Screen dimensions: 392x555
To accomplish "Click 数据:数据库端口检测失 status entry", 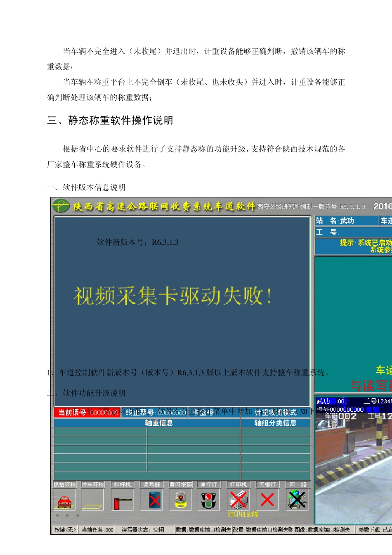I will pyautogui.click(x=203, y=530).
